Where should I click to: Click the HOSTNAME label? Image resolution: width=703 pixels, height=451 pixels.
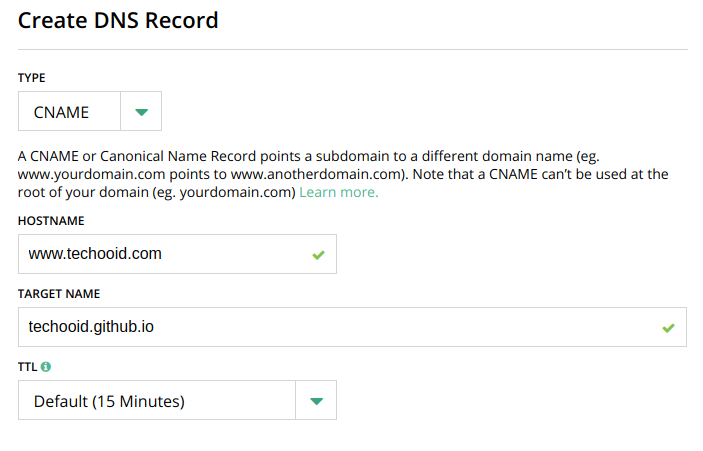point(51,221)
